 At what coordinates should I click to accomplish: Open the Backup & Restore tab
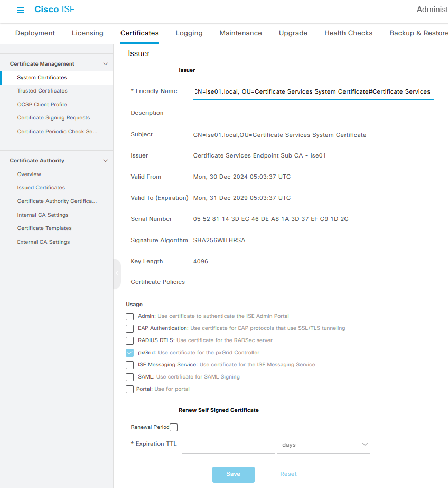coord(418,33)
